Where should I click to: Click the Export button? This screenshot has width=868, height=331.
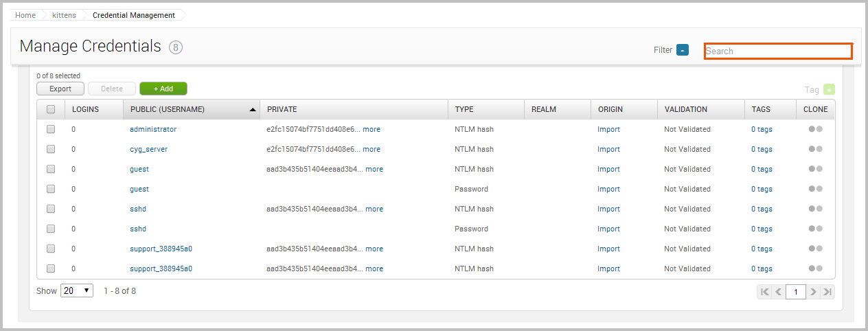pyautogui.click(x=60, y=89)
